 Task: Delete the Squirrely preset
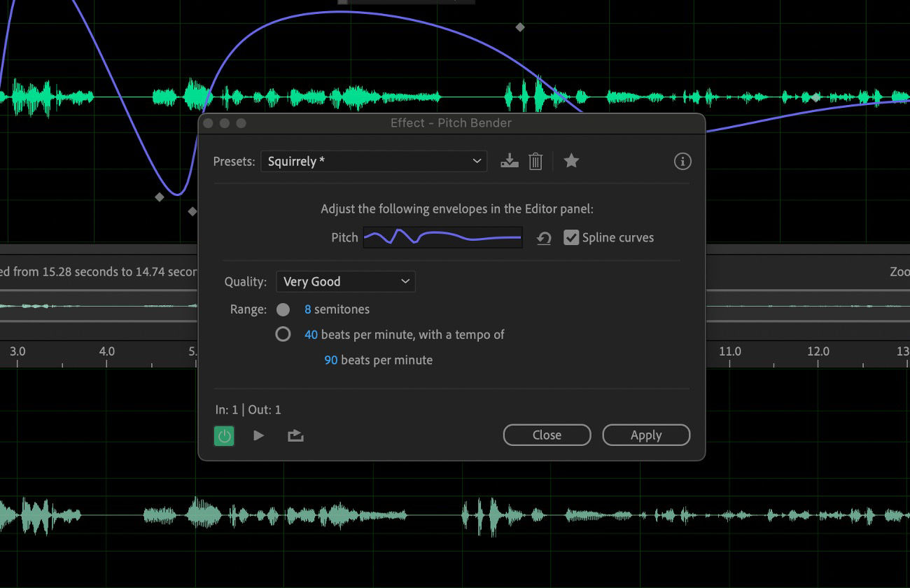pyautogui.click(x=535, y=161)
